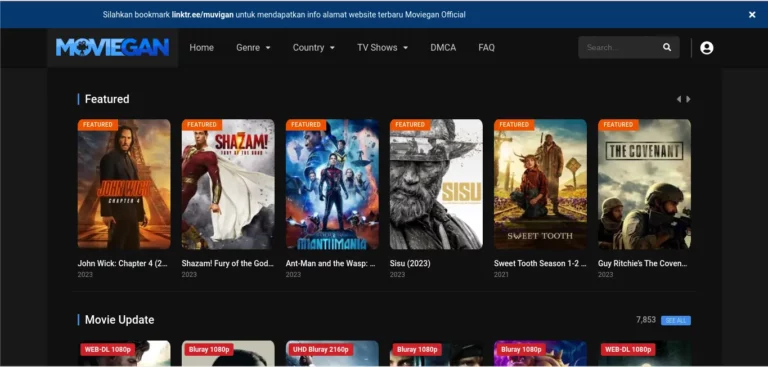Click the Moviegan logo
Image resolution: width=768 pixels, height=367 pixels.
pyautogui.click(x=112, y=48)
